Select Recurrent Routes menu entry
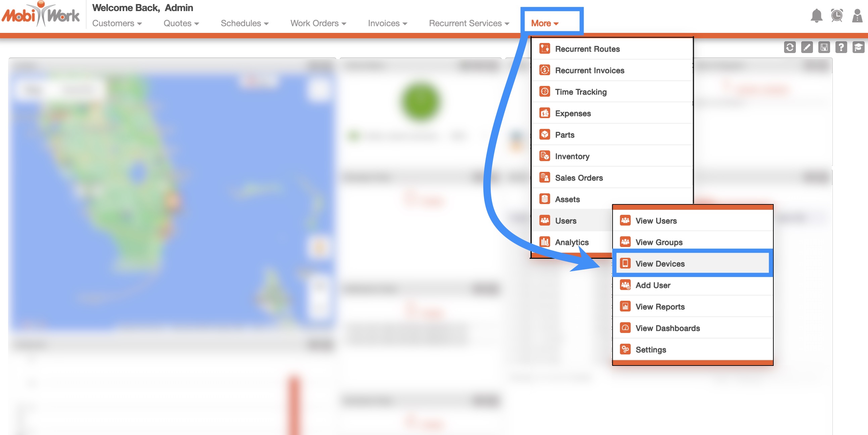This screenshot has width=868, height=435. click(587, 49)
